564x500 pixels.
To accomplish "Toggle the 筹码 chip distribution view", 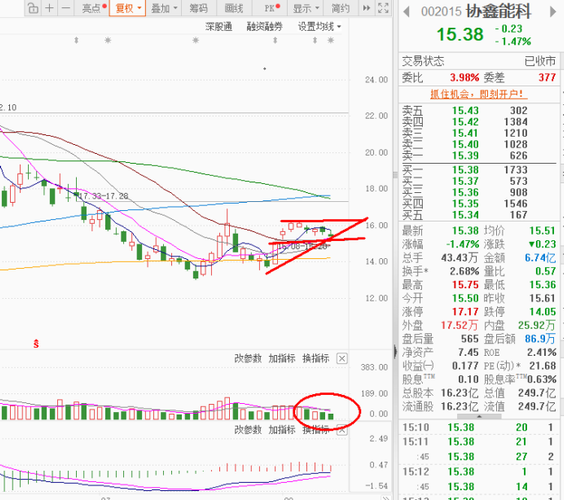I will coord(199,8).
